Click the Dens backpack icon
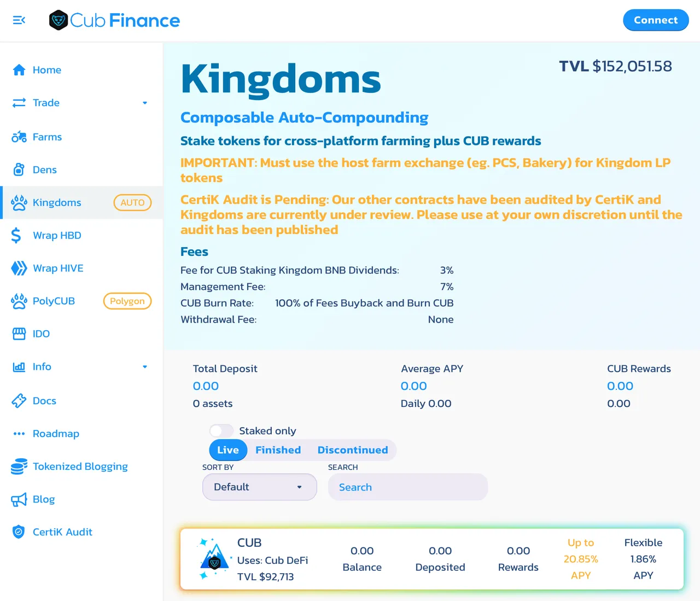Viewport: 700px width, 601px height. (x=19, y=170)
